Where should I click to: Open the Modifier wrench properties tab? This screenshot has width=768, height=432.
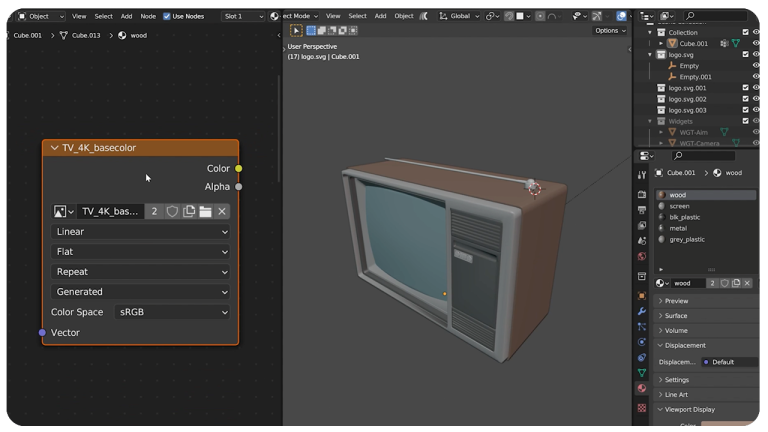tap(642, 312)
